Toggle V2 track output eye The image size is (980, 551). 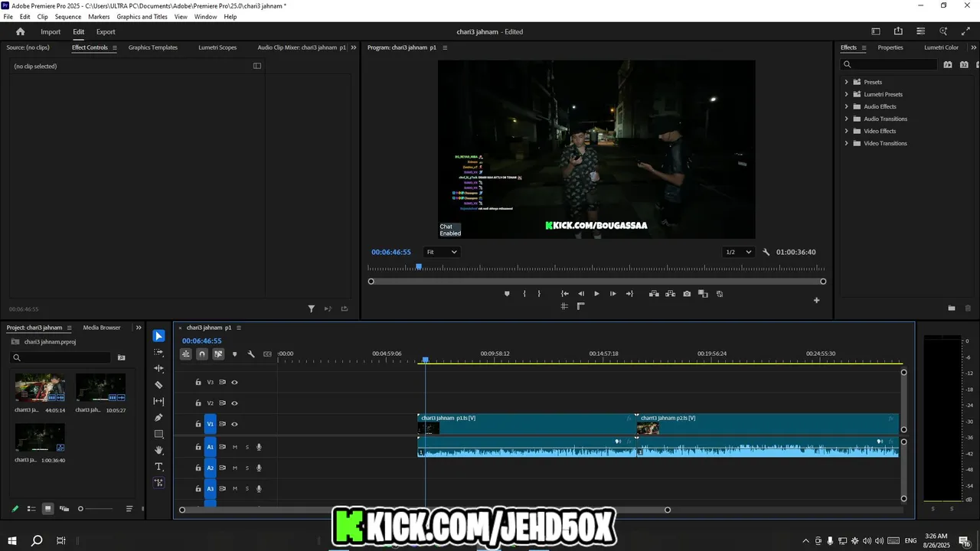click(234, 403)
